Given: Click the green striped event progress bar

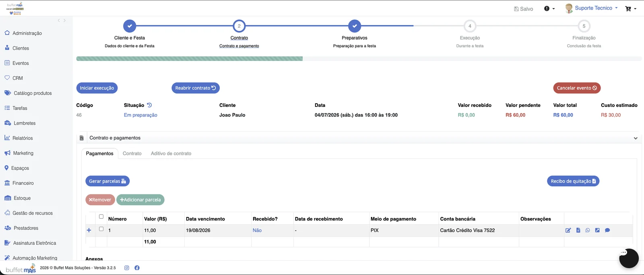Looking at the screenshot, I should (190, 58).
